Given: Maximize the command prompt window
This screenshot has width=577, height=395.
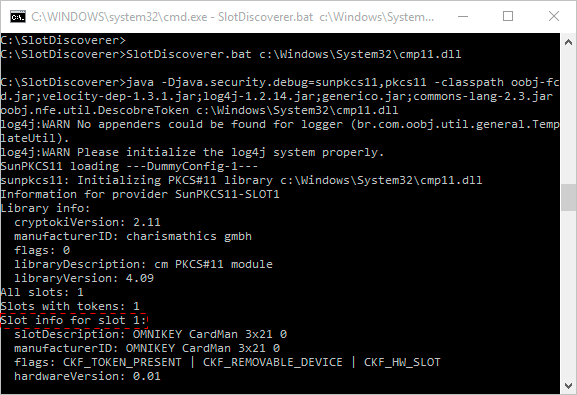Looking at the screenshot, I should tap(508, 17).
